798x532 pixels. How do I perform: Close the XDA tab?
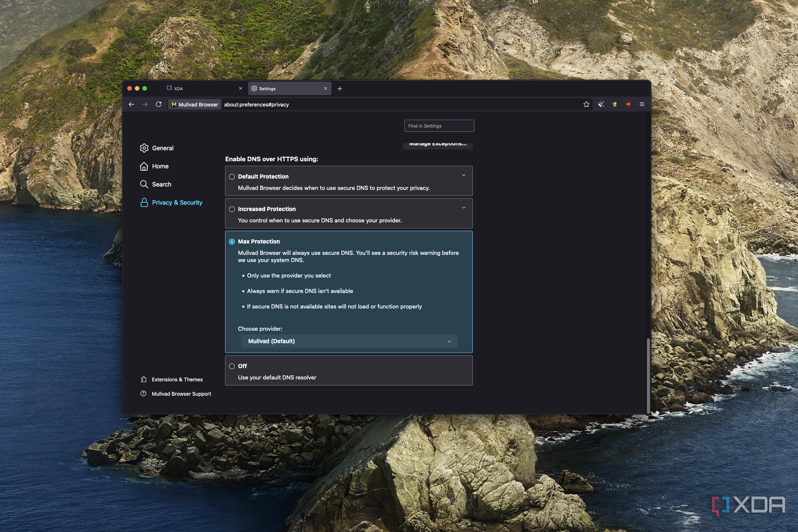[241, 89]
